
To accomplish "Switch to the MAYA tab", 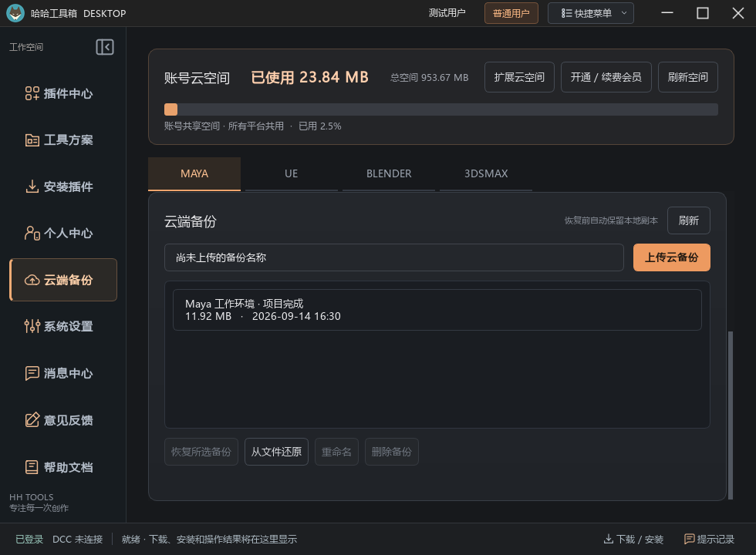I will (194, 174).
